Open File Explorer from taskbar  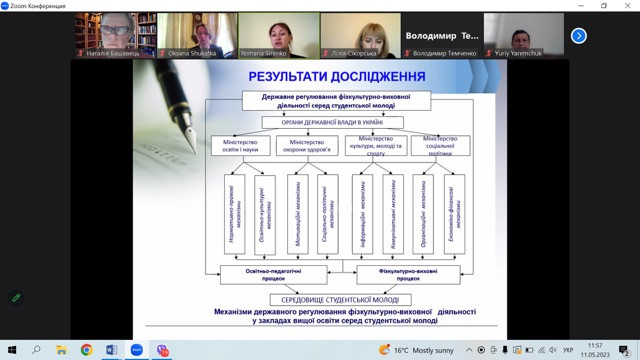61,350
